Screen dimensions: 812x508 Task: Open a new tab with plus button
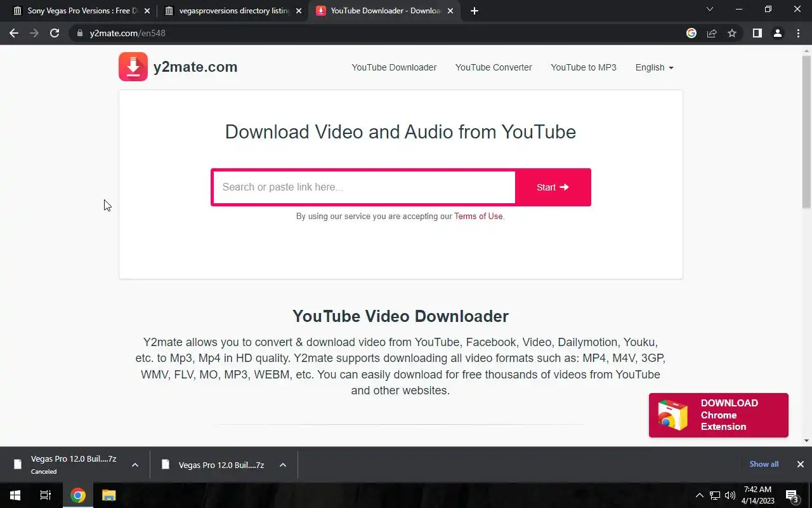[x=475, y=11]
